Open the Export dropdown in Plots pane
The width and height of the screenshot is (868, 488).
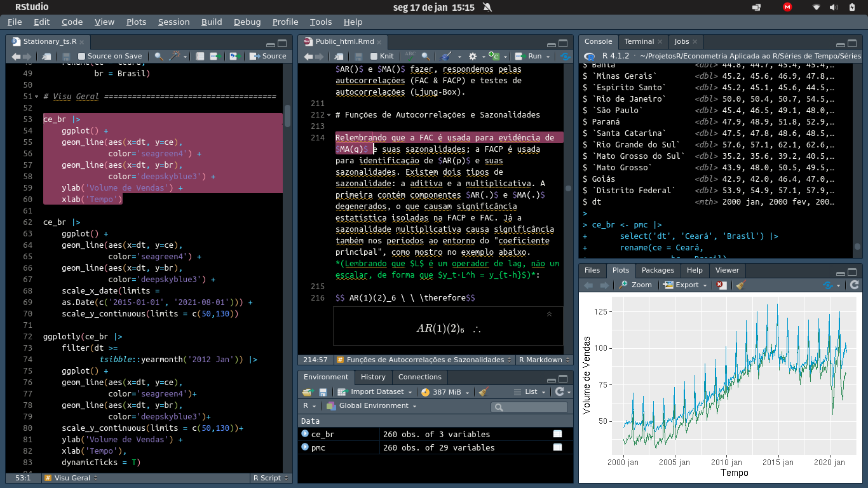pos(686,285)
